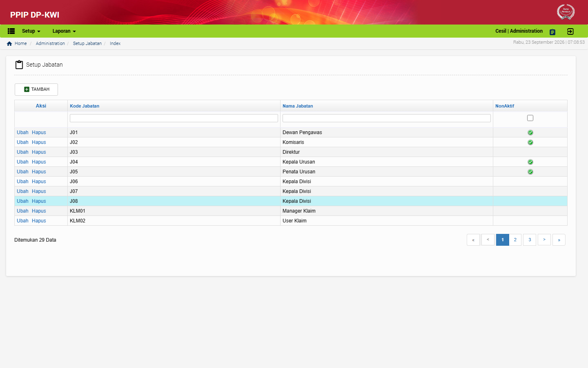Click green check icon for Dewan Pengawas
This screenshot has height=368, width=588.
pos(530,132)
